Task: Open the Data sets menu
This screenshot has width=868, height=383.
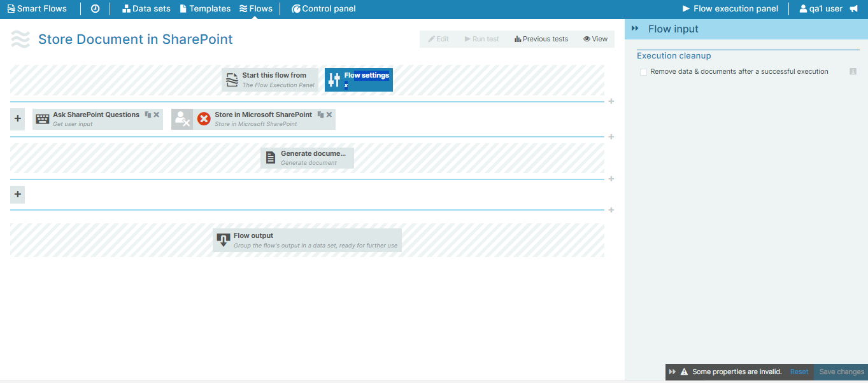Action: (x=146, y=9)
